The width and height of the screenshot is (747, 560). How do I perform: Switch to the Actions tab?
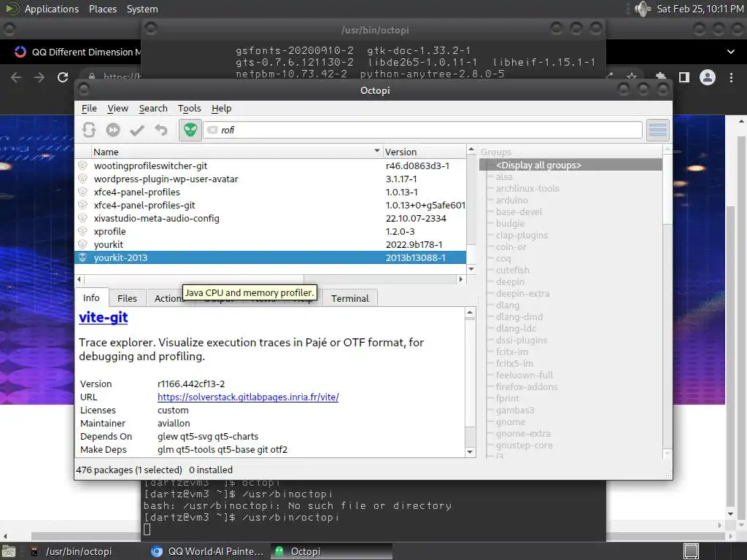[169, 298]
